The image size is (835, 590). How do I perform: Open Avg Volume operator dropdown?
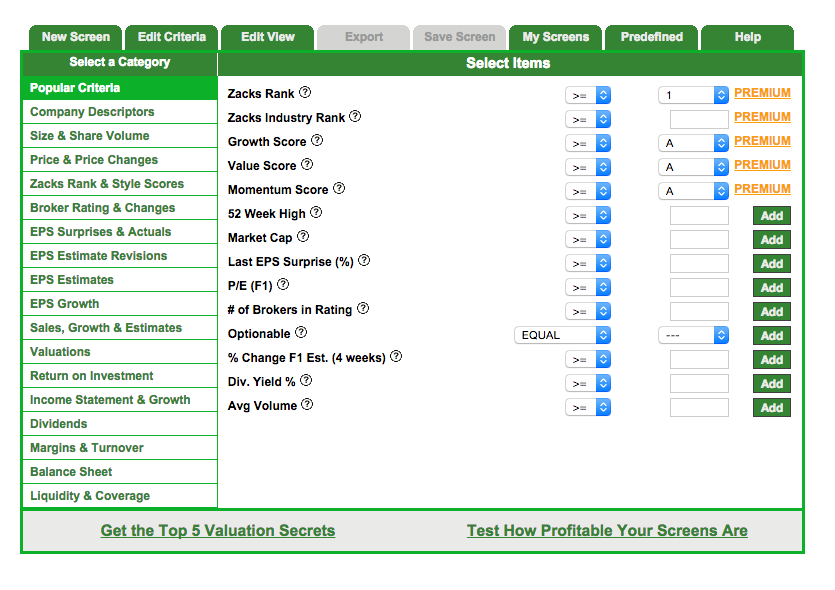588,407
